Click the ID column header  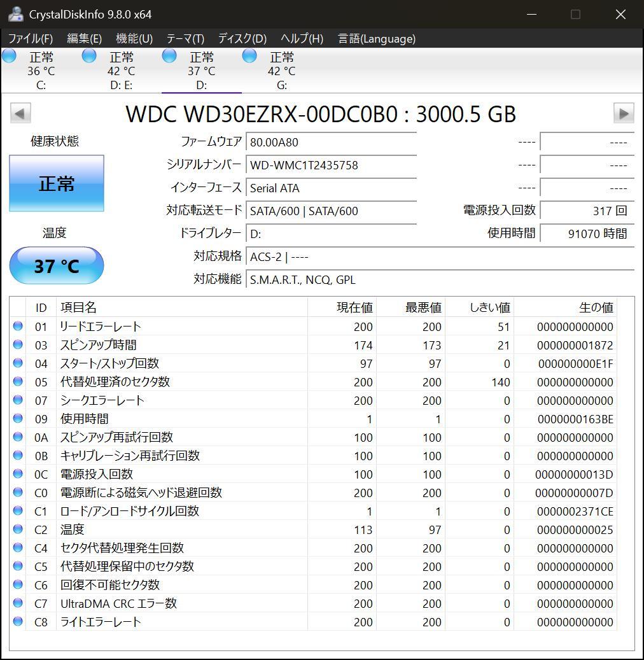coord(41,307)
